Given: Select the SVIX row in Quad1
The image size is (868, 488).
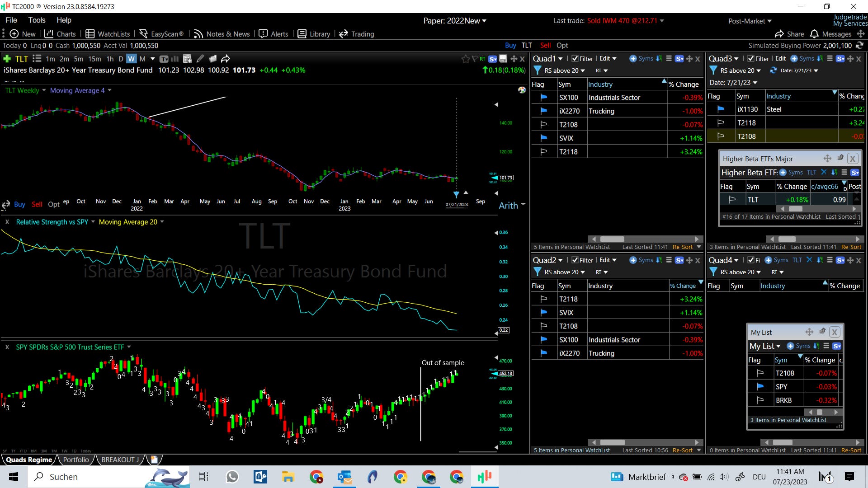Looking at the screenshot, I should [x=566, y=138].
